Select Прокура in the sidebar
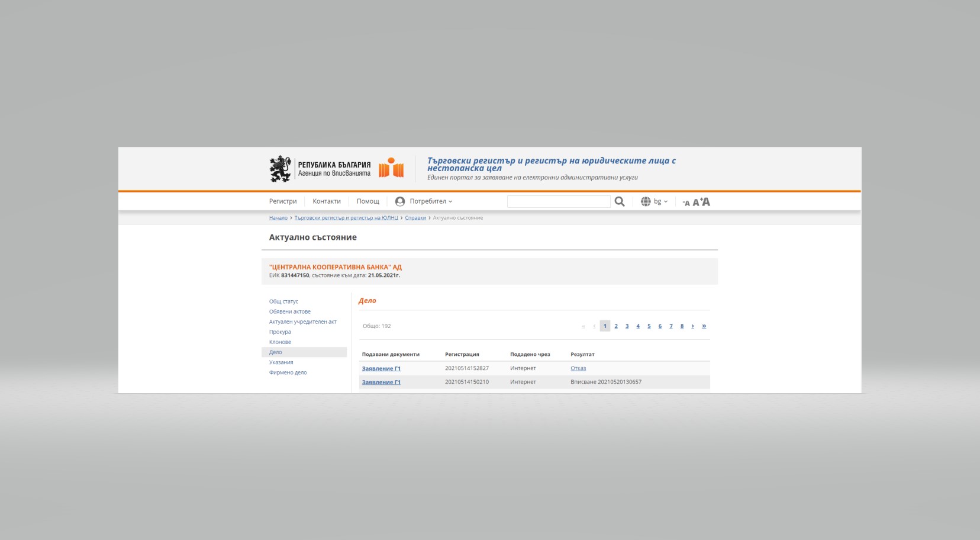 tap(280, 332)
